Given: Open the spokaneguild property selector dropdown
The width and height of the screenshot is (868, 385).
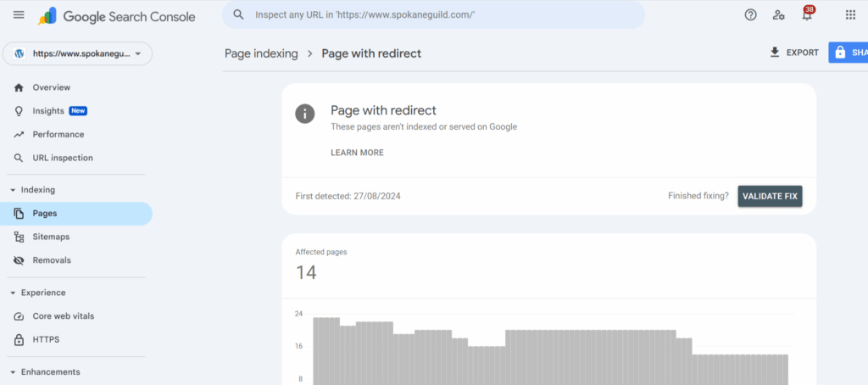Looking at the screenshot, I should click(x=77, y=53).
